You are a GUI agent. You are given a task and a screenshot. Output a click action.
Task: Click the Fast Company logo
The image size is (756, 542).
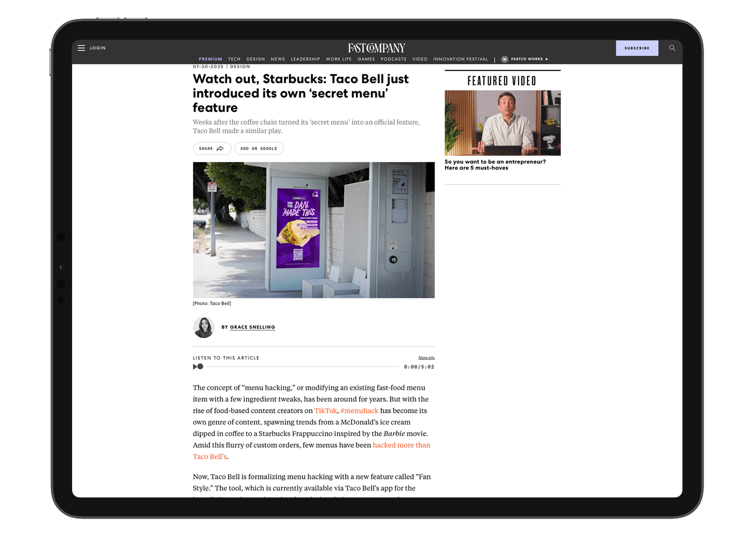pyautogui.click(x=376, y=48)
